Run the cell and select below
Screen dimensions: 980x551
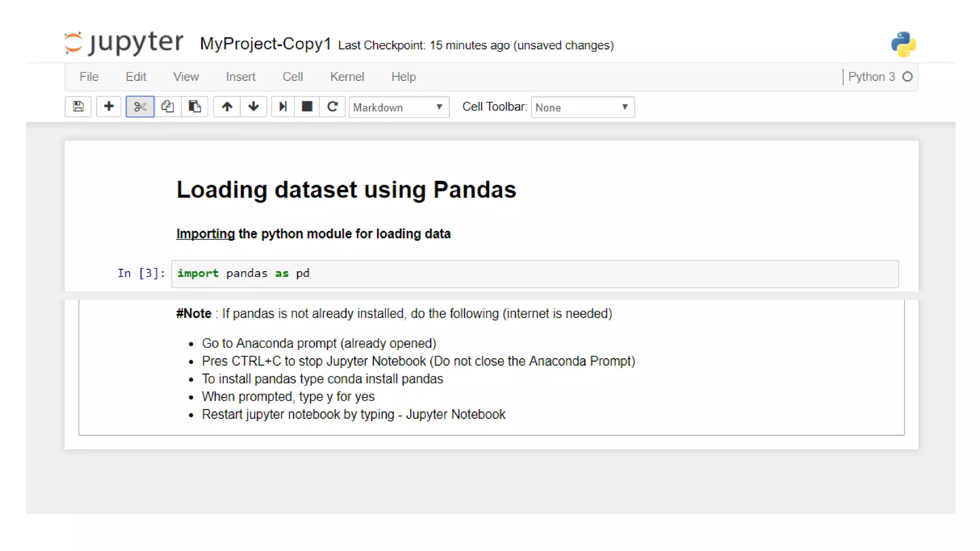tap(283, 107)
